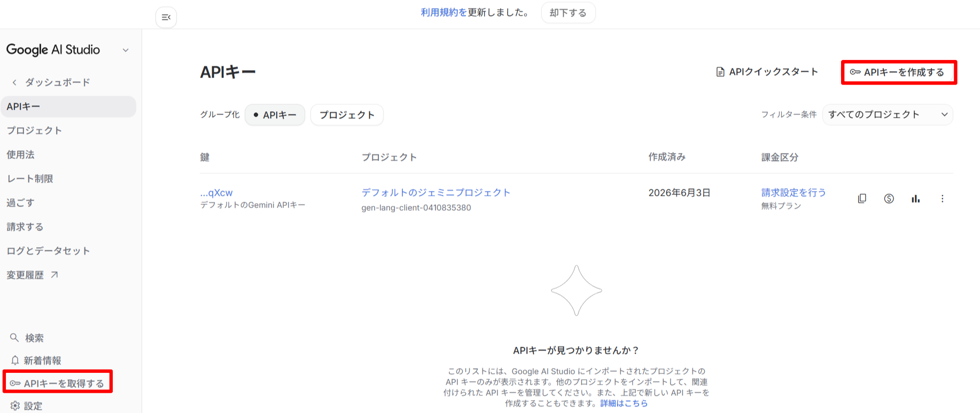Open 過ごす in the sidebar
The width and height of the screenshot is (980, 413).
click(x=20, y=203)
